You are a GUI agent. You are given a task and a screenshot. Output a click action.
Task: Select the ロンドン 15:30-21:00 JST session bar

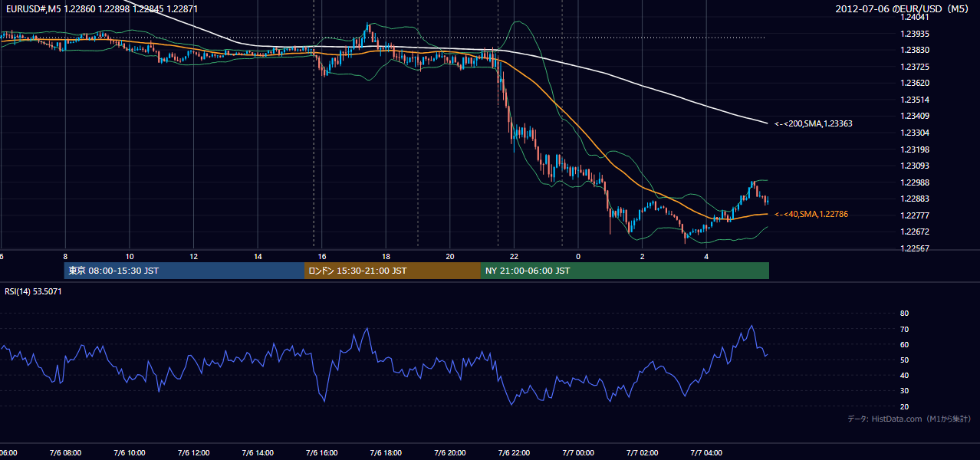pyautogui.click(x=393, y=271)
